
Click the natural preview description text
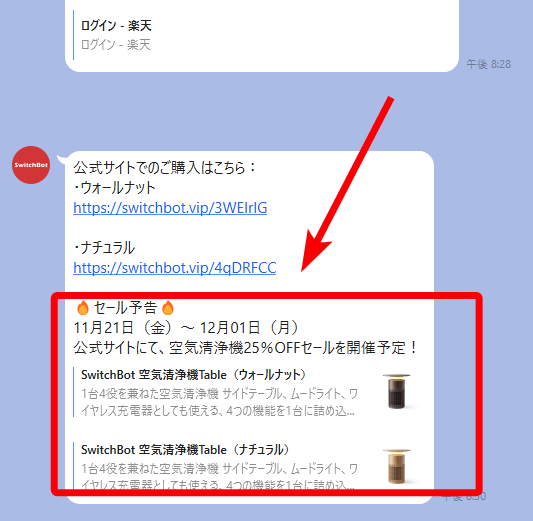(x=219, y=476)
